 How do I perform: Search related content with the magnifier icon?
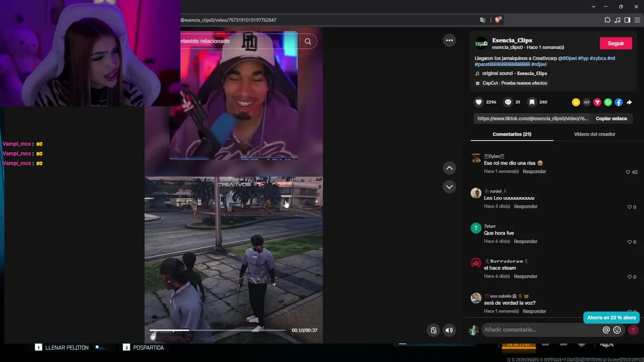click(308, 41)
